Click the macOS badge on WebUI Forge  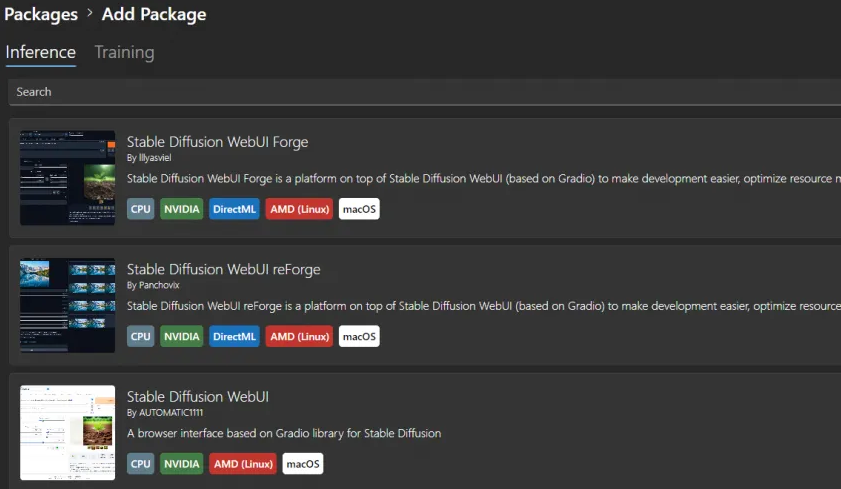click(359, 209)
